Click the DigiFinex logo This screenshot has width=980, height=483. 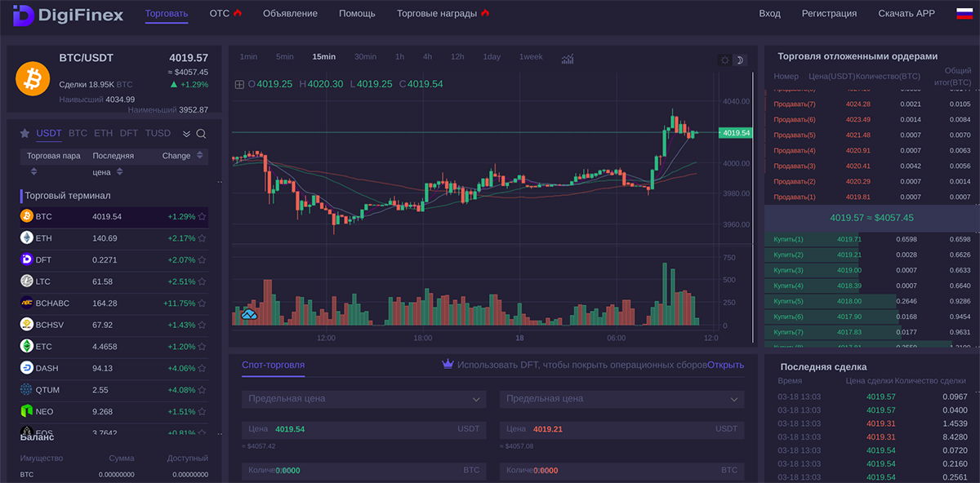tap(69, 14)
